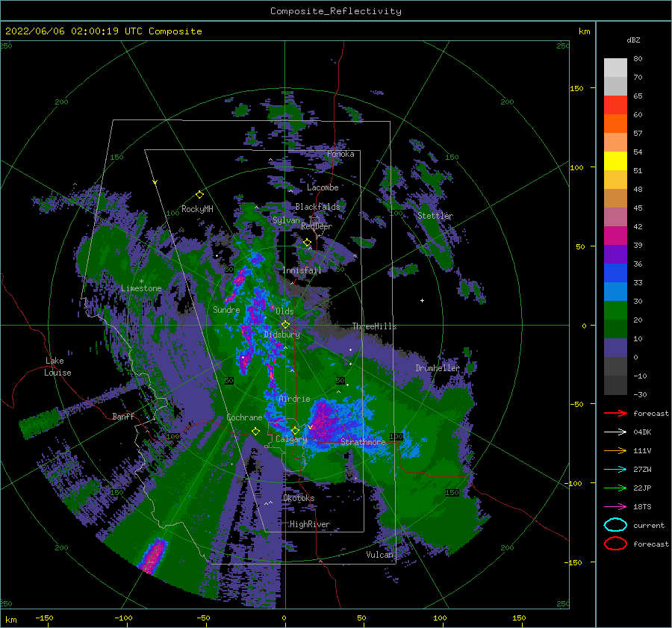
Task: Click the red forecast ellipse icon
Action: tap(615, 544)
